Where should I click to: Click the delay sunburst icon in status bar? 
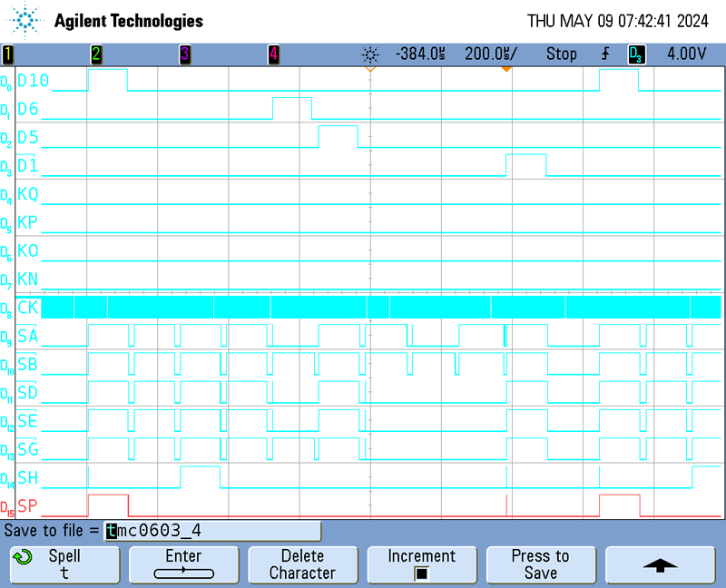[371, 54]
